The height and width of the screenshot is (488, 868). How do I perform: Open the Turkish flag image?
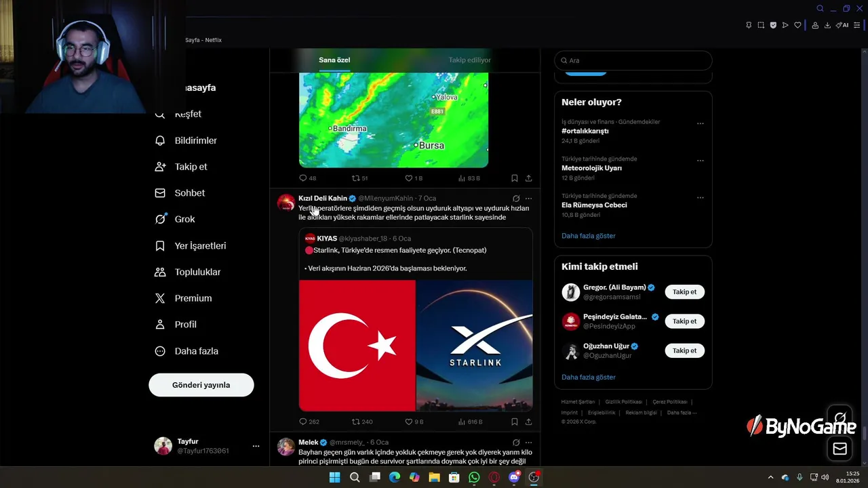[x=357, y=346]
